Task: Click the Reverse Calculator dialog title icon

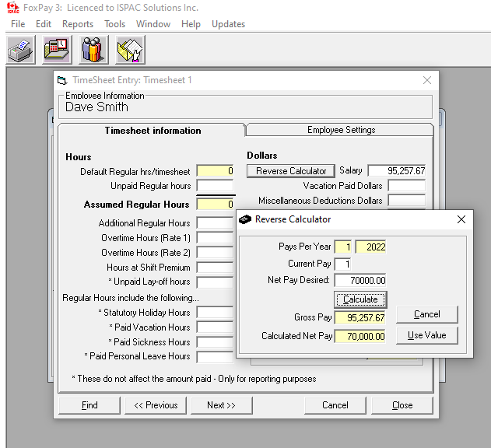Action: click(x=245, y=219)
